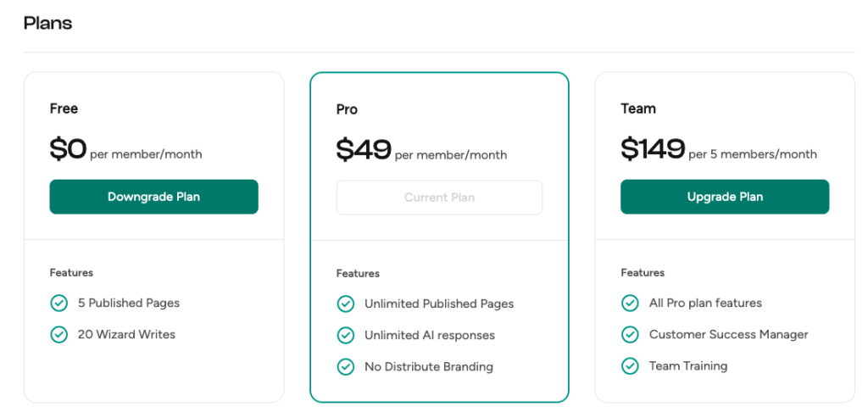Image resolution: width=868 pixels, height=418 pixels.
Task: Click the $0 price on Free plan
Action: click(x=69, y=150)
